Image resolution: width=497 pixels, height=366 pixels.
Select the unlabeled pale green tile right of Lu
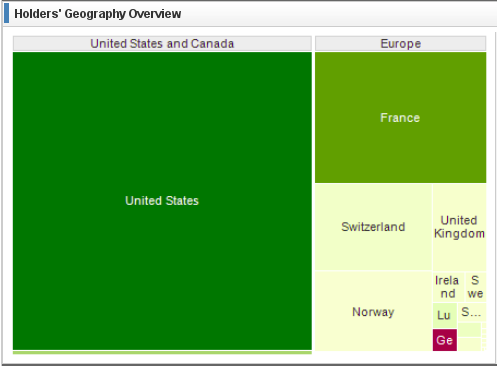(469, 330)
